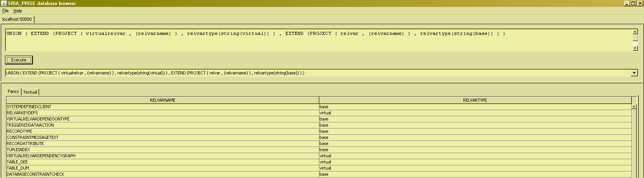Click inside the query text editor
Screen dimensions: 644x178
[307, 40]
